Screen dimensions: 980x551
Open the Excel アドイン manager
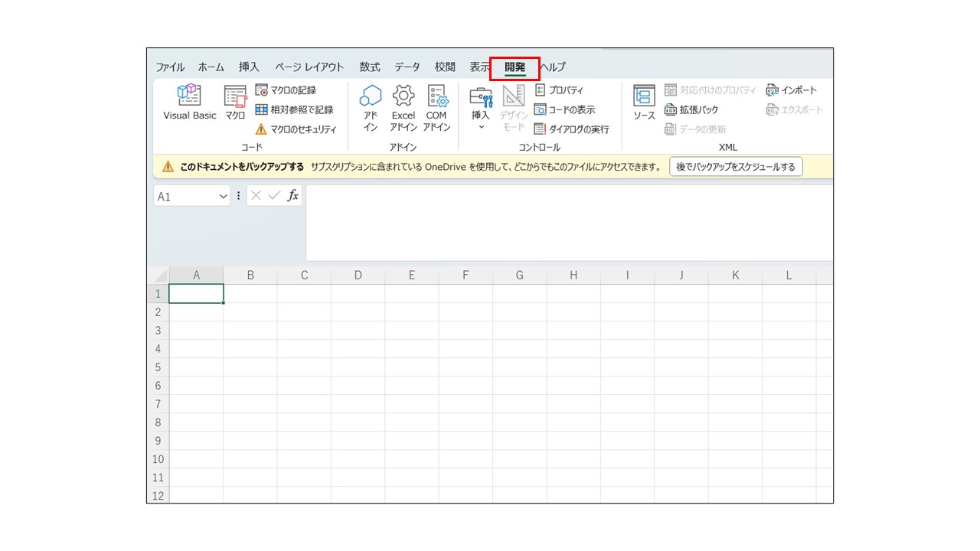point(403,108)
